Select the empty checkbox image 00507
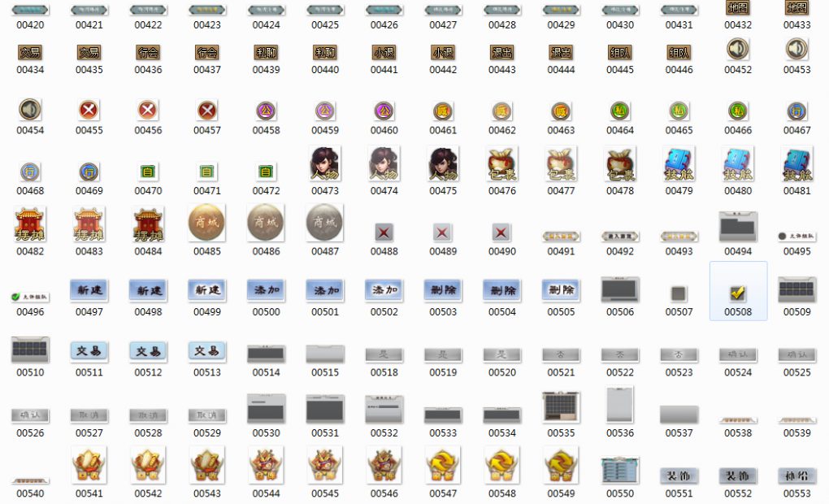This screenshot has width=829, height=504. pyautogui.click(x=679, y=293)
